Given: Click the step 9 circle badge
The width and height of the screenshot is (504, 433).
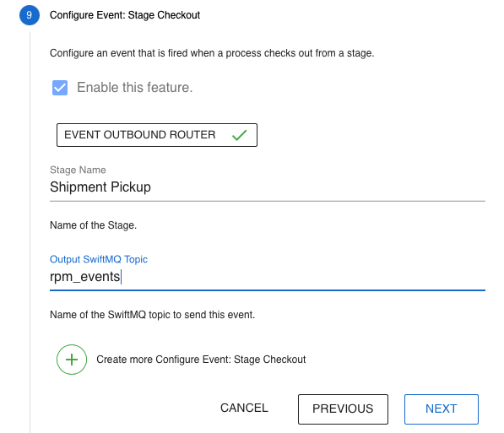Looking at the screenshot, I should coord(30,15).
